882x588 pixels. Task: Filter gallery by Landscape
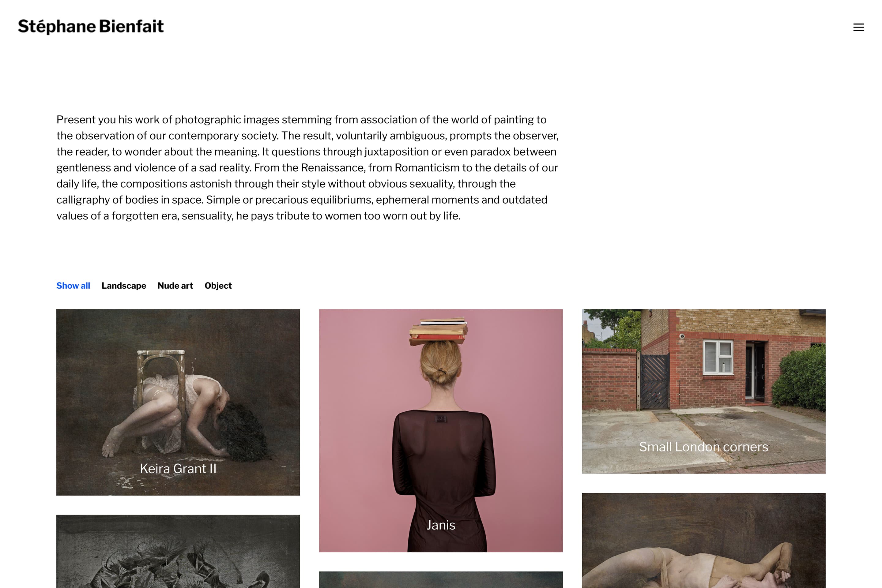pos(124,286)
